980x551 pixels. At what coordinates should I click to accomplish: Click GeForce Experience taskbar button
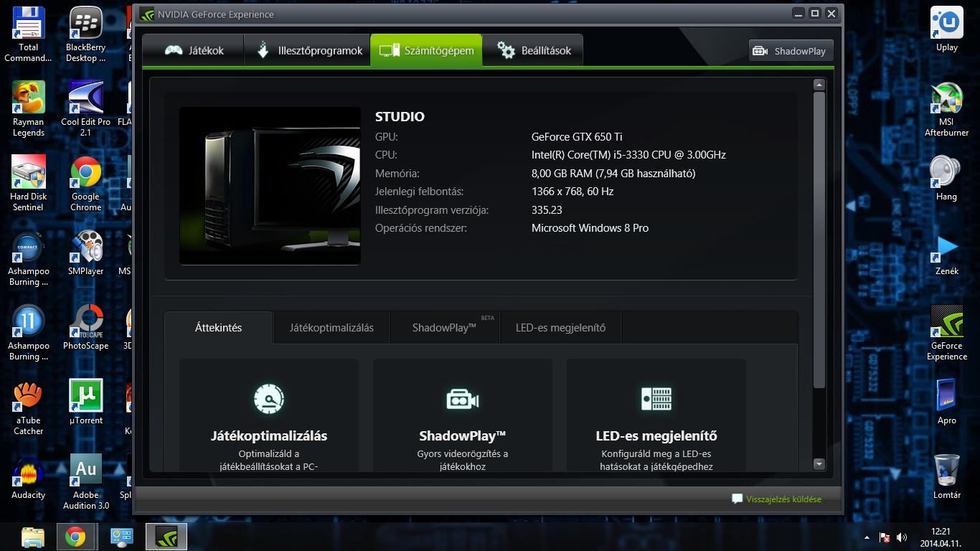click(166, 537)
